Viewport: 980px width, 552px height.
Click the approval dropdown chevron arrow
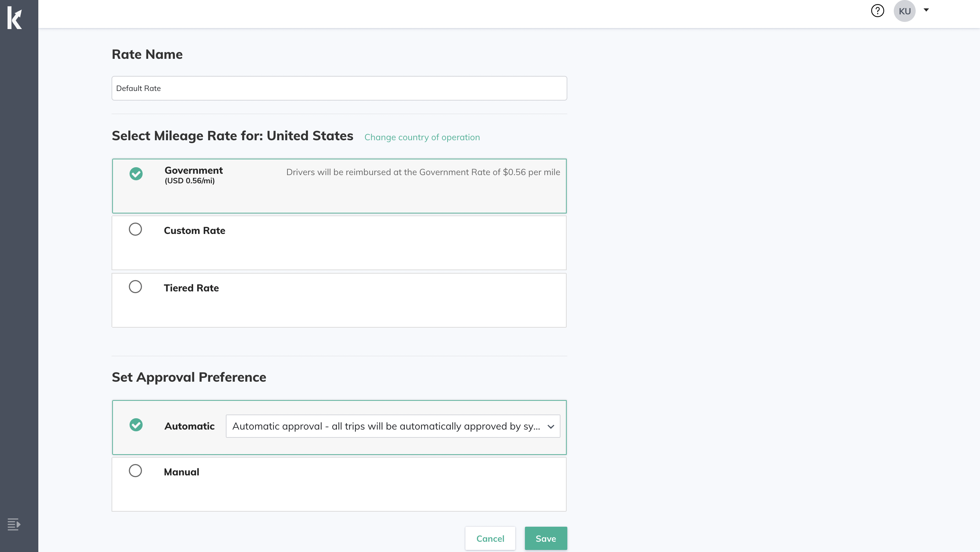click(551, 426)
